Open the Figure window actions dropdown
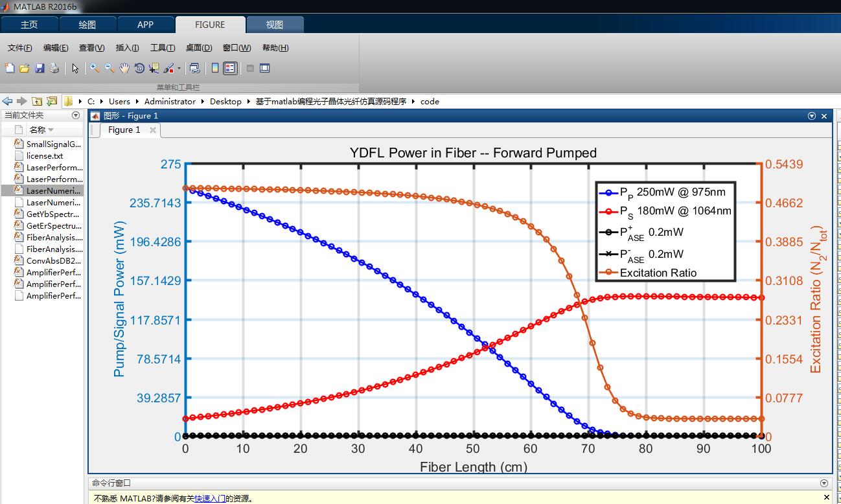Image resolution: width=841 pixels, height=504 pixels. point(812,116)
